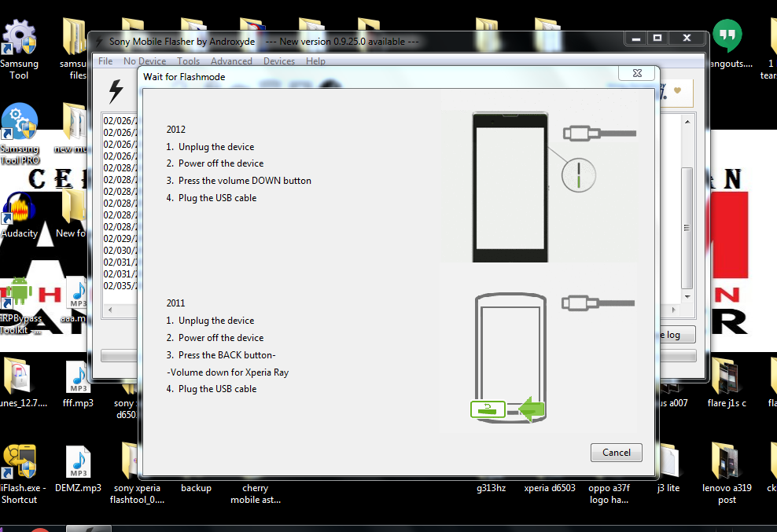
Task: Select the DEMZ.mp3 file icon
Action: [x=79, y=470]
